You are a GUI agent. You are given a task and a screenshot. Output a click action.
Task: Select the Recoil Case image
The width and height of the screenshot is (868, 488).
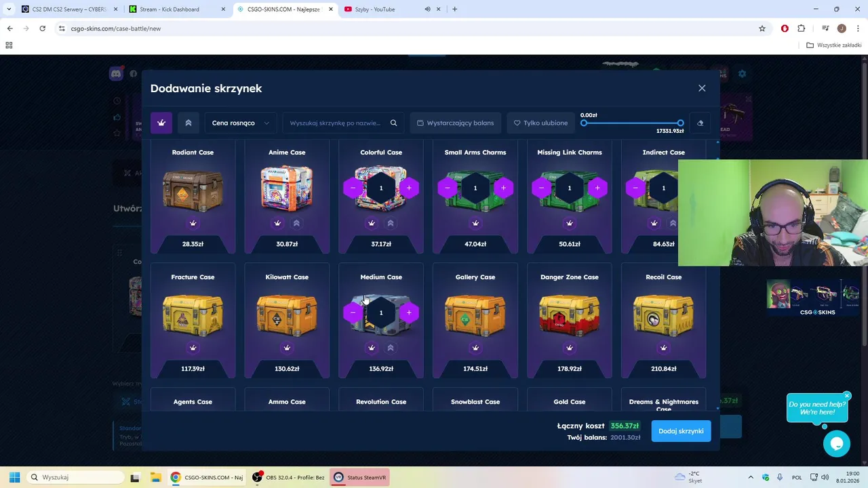[x=663, y=314]
